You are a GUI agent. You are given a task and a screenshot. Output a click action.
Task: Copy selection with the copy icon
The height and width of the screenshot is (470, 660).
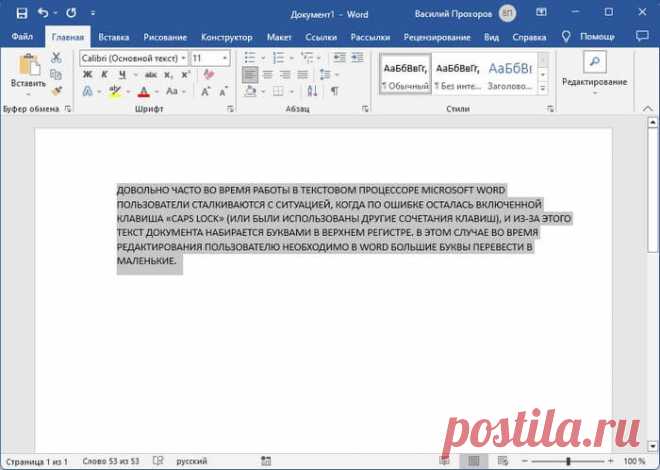click(x=56, y=74)
